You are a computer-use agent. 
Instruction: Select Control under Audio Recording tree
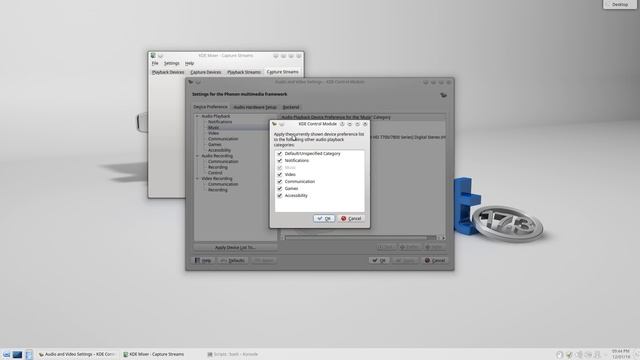[x=215, y=173]
